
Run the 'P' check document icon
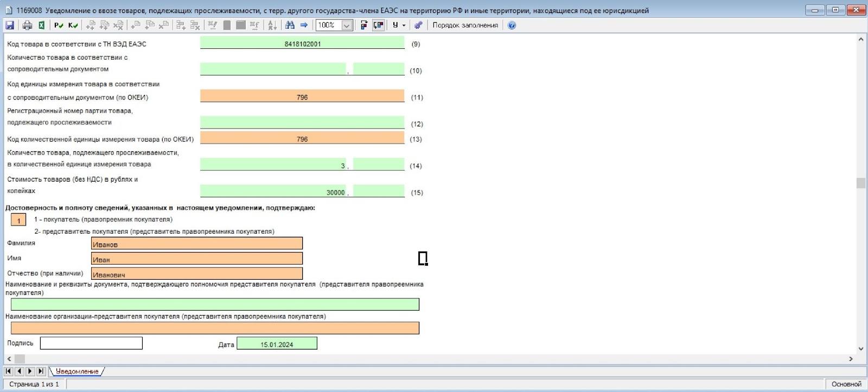(x=59, y=25)
